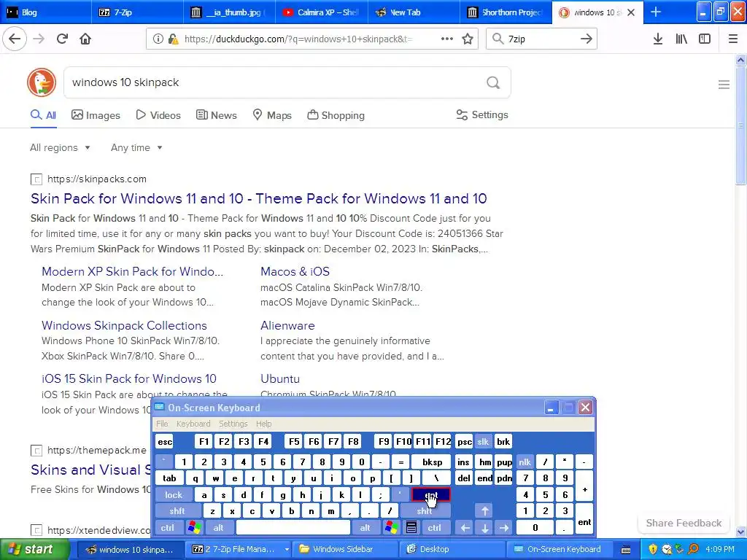This screenshot has width=747, height=560.
Task: Submit search with DuckDuckGo magnifier icon
Action: (x=493, y=83)
